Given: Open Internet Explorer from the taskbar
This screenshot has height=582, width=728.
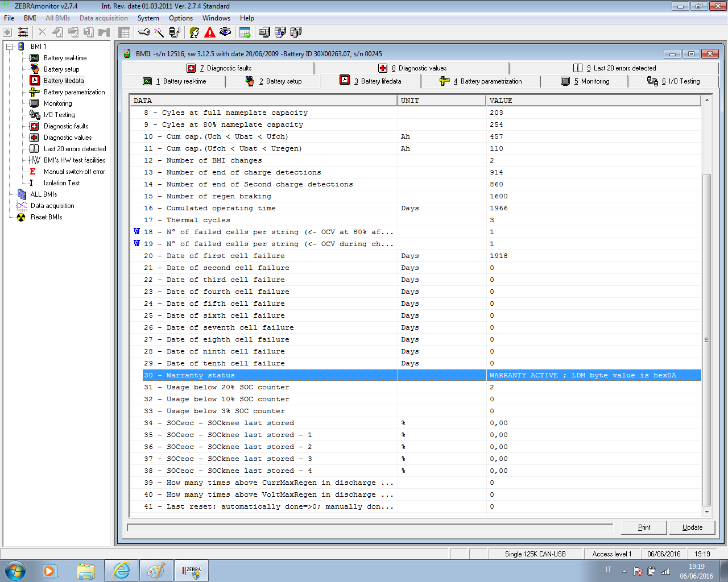Looking at the screenshot, I should pyautogui.click(x=121, y=571).
